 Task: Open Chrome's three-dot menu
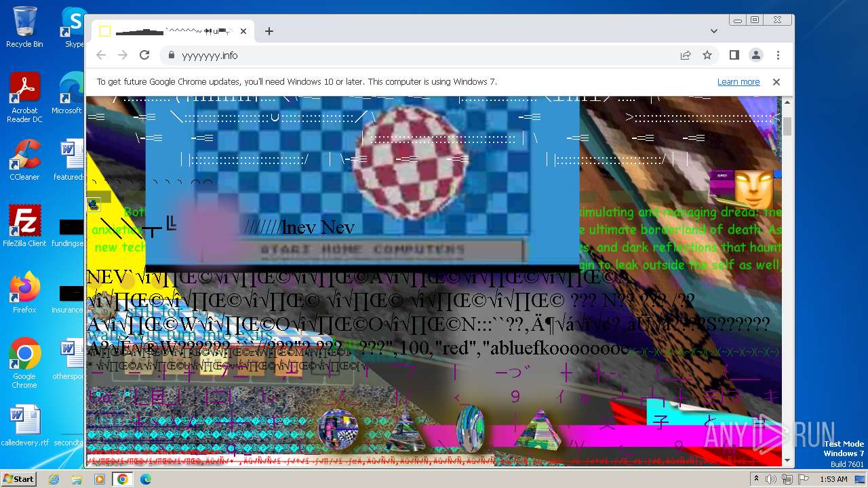coord(778,56)
